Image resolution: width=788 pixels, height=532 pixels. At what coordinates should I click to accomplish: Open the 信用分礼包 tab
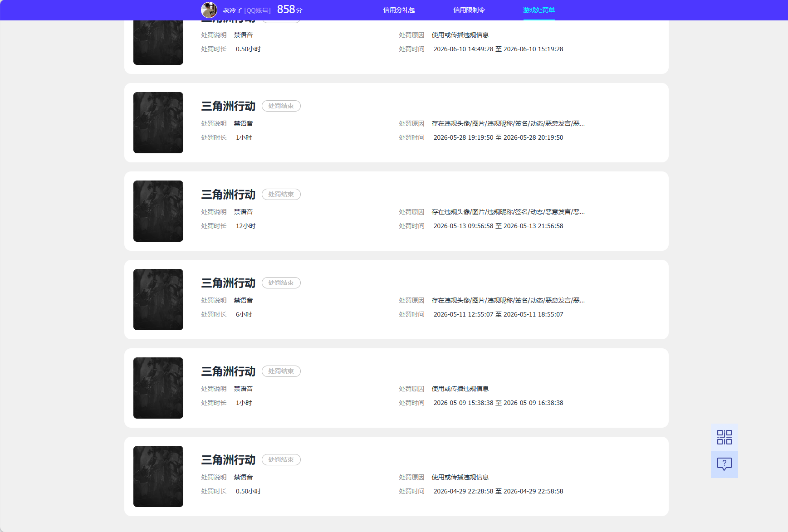tap(399, 10)
